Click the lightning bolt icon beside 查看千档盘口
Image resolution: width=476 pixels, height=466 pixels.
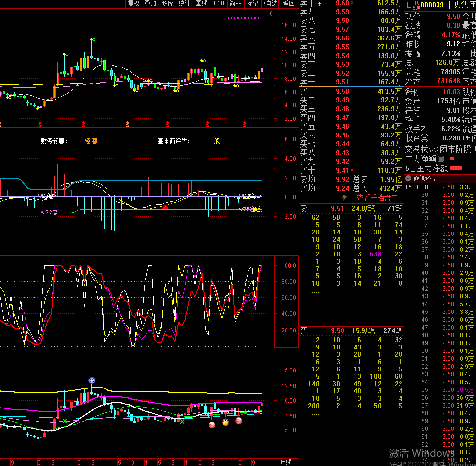pos(344,197)
